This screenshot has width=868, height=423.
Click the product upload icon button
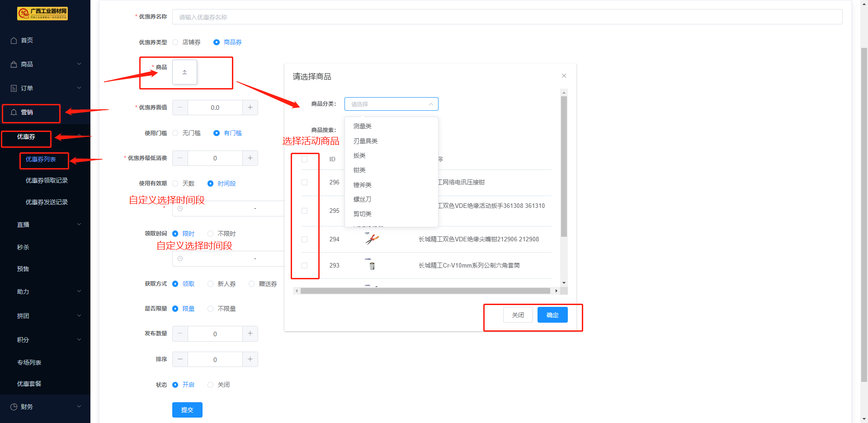coord(184,72)
